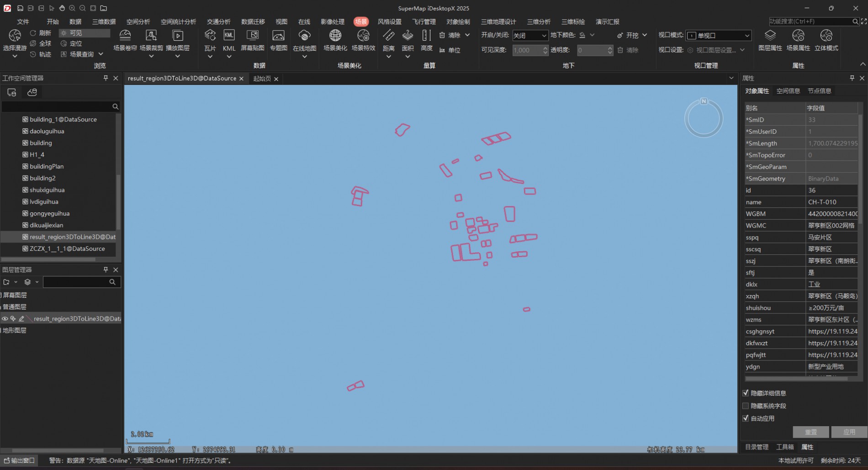The image size is (868, 470).
Task: Open the 空间分析 ribbon tab
Action: click(x=138, y=21)
